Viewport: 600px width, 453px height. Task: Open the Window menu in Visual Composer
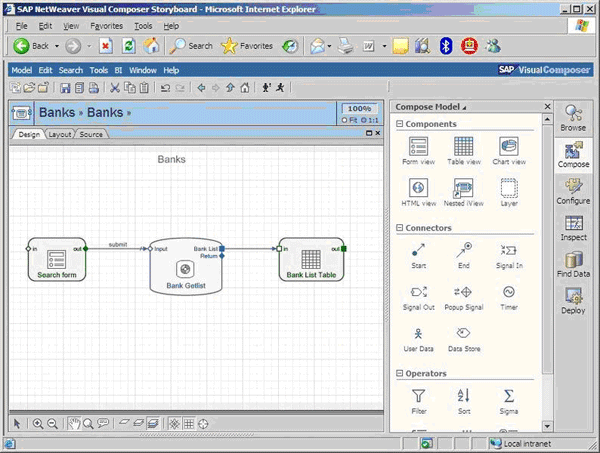click(x=143, y=70)
